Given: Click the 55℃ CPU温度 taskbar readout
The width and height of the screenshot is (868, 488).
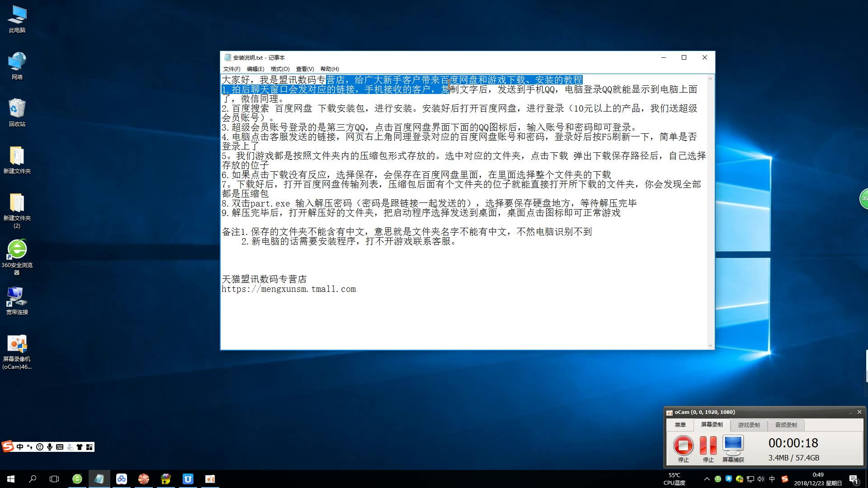Looking at the screenshot, I should pyautogui.click(x=674, y=479).
